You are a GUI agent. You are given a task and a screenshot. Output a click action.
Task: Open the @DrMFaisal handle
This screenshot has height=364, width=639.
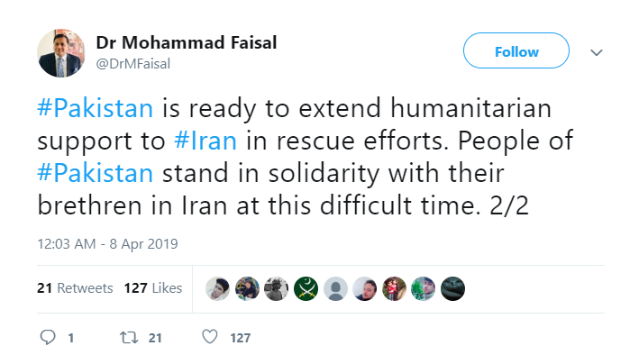point(132,63)
